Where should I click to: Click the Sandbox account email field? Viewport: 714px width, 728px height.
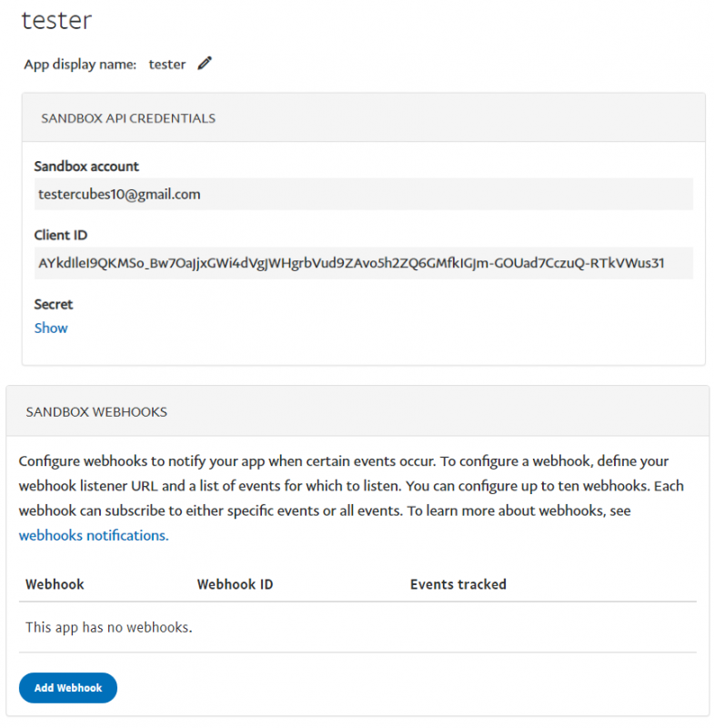click(363, 195)
